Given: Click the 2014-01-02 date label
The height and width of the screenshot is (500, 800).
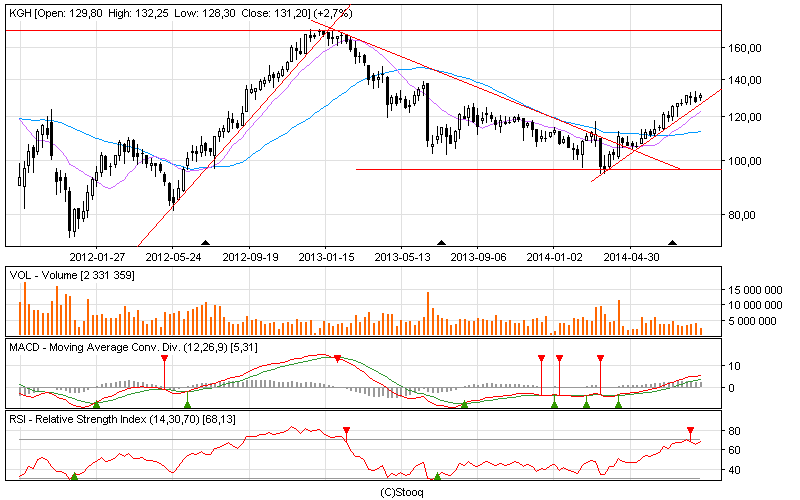Looking at the screenshot, I should coord(554,257).
